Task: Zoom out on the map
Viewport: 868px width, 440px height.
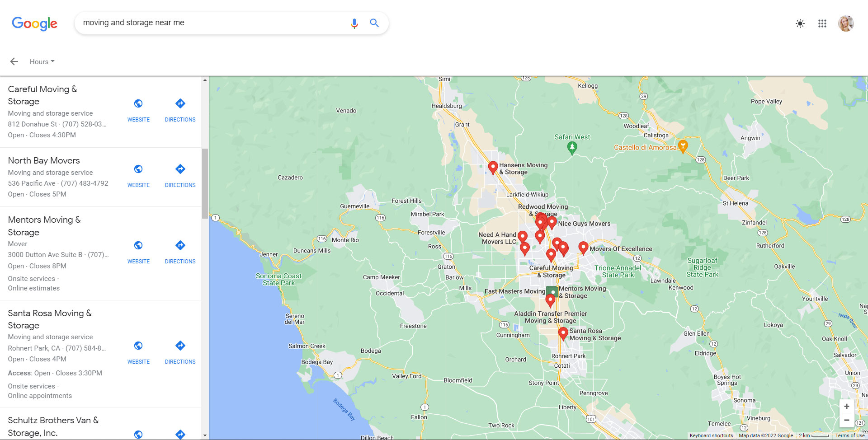Action: [x=846, y=420]
